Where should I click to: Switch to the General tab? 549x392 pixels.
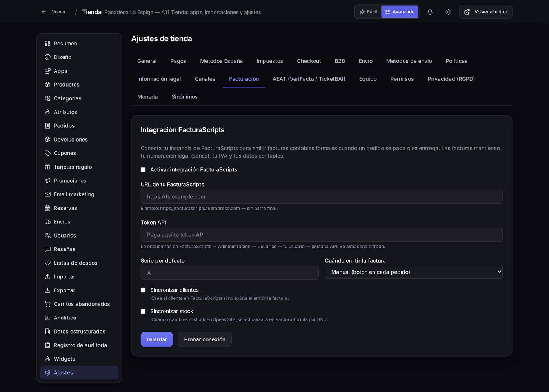[147, 61]
